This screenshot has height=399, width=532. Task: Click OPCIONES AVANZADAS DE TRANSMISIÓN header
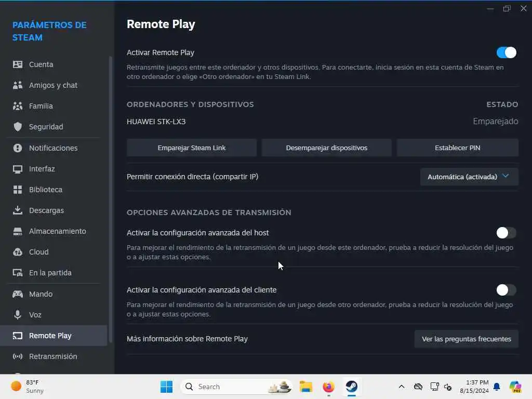[x=209, y=212]
